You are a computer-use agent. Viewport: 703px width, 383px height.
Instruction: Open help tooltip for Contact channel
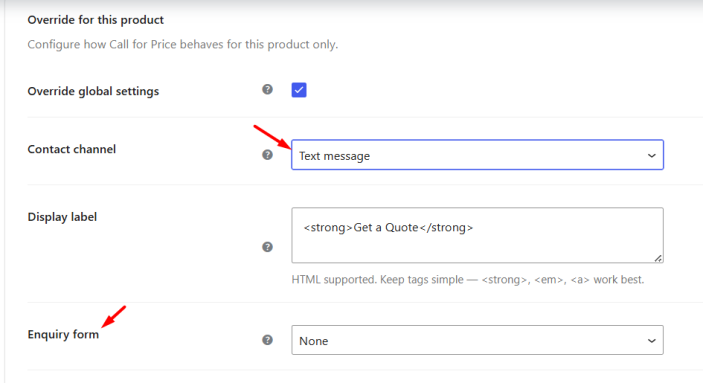pyautogui.click(x=267, y=155)
